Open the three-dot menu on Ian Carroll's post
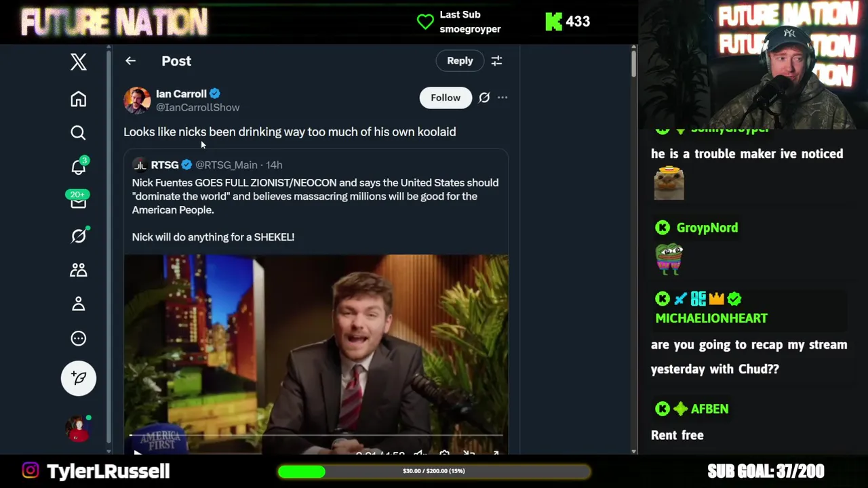Viewport: 868px width, 488px height. pyautogui.click(x=502, y=98)
